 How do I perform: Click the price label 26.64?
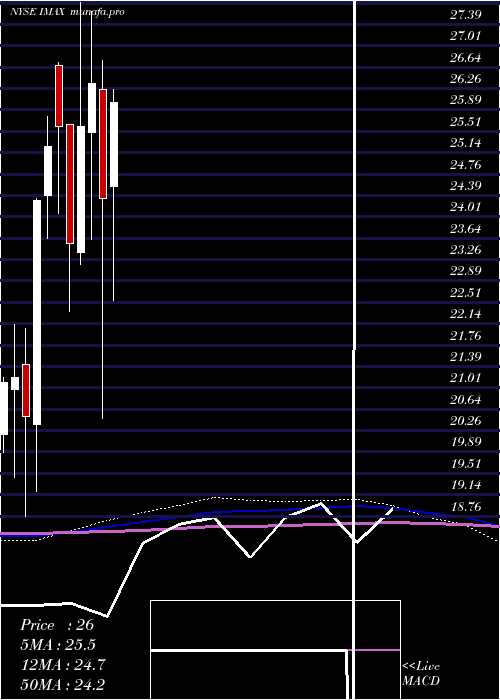(465, 57)
